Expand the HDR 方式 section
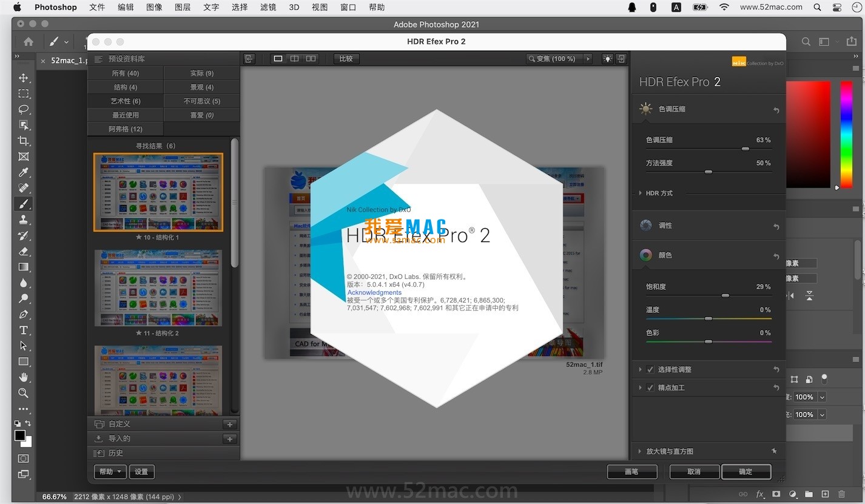Screen dimensions: 865x504 640,193
